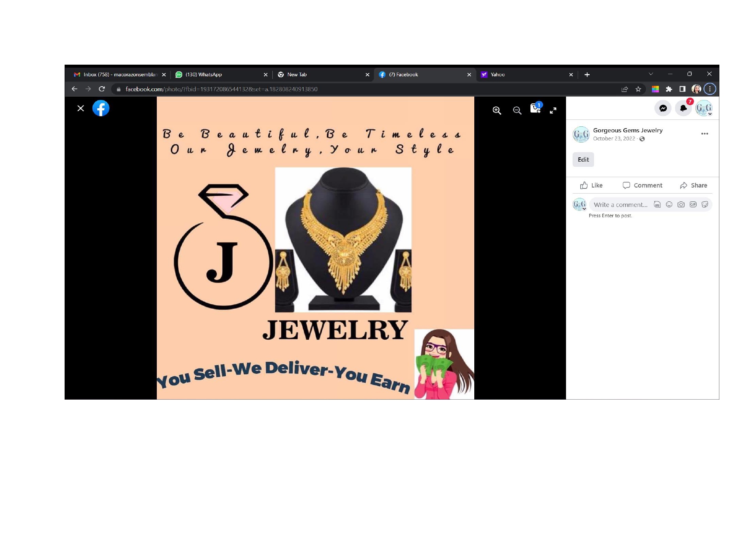Screen dimensions: 756x535
Task: Open Gorgeous Gems Jewelry page avatar
Action: (x=581, y=134)
